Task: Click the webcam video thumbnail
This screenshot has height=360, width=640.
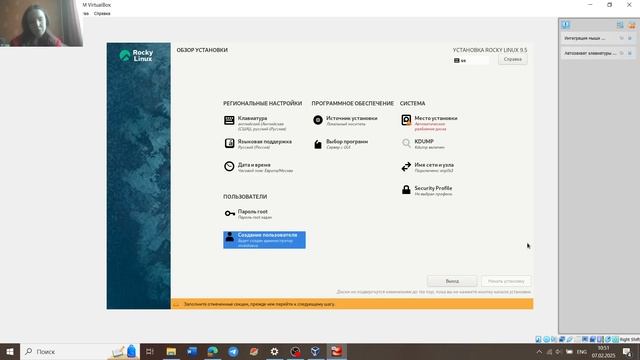Action: point(41,23)
